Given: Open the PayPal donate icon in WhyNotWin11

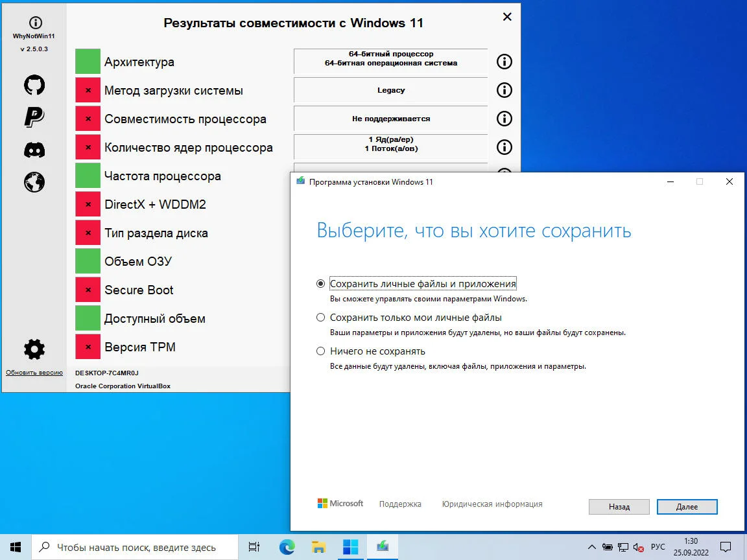Looking at the screenshot, I should (x=34, y=117).
